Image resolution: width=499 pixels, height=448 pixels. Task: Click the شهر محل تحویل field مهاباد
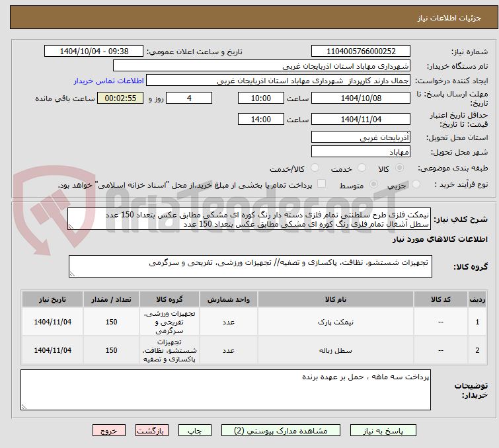pyautogui.click(x=361, y=151)
